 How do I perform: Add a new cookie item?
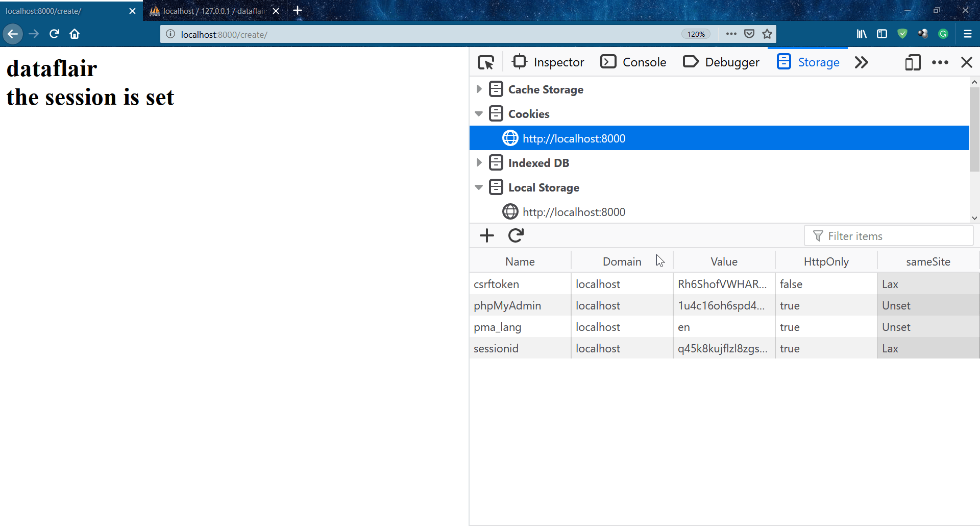(486, 235)
